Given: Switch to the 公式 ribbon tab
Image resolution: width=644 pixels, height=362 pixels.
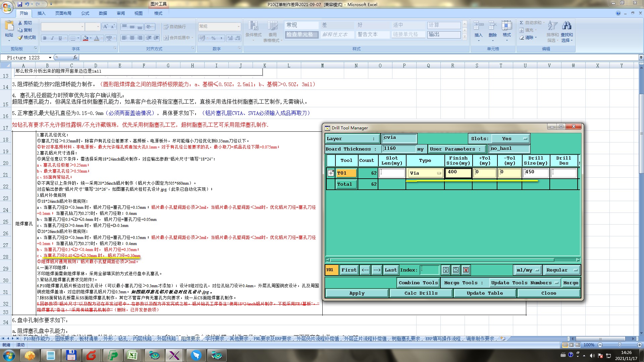Looking at the screenshot, I should 85,13.
